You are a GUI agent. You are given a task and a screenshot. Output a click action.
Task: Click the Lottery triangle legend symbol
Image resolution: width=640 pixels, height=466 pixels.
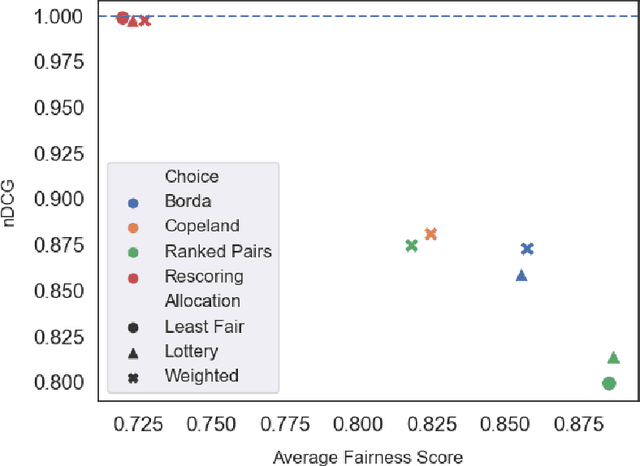tap(133, 352)
